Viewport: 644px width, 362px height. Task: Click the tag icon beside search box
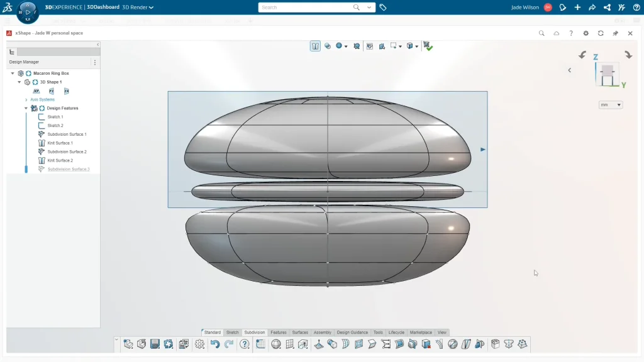383,8
